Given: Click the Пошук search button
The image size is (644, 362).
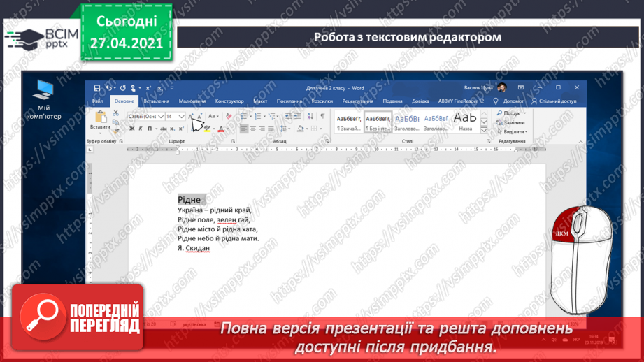Looking at the screenshot, I should pyautogui.click(x=511, y=113).
